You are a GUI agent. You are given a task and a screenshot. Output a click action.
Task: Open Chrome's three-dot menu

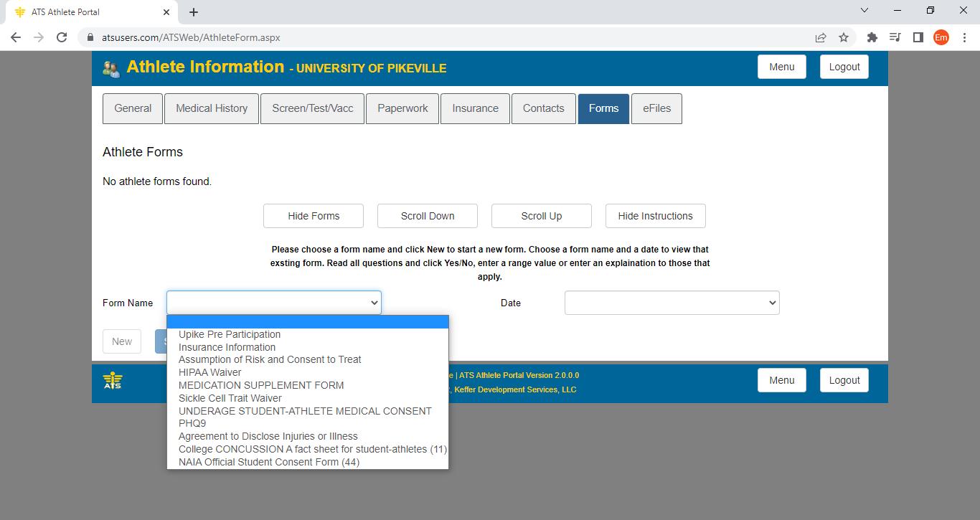[x=963, y=37]
